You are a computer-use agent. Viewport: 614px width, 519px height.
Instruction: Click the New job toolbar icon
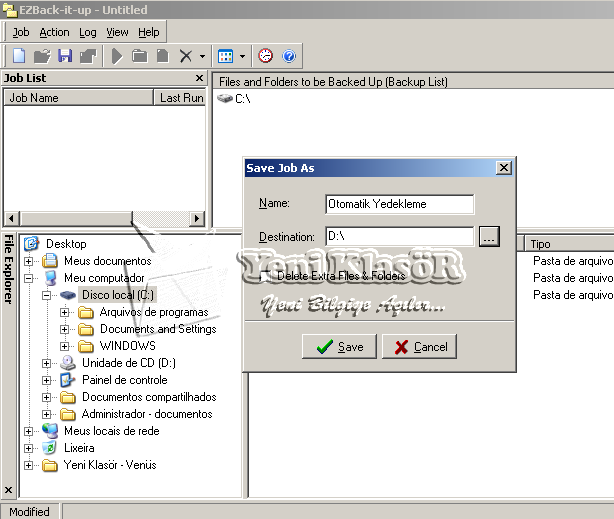19,56
